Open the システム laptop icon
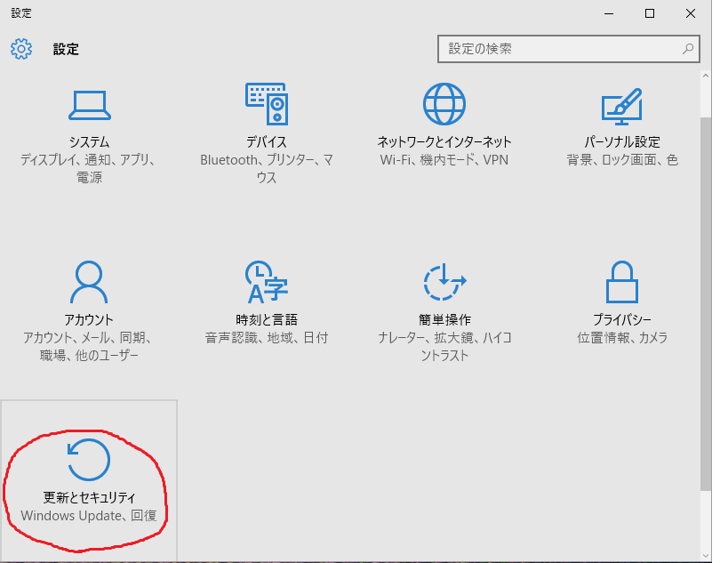The width and height of the screenshot is (728, 563). [90, 106]
